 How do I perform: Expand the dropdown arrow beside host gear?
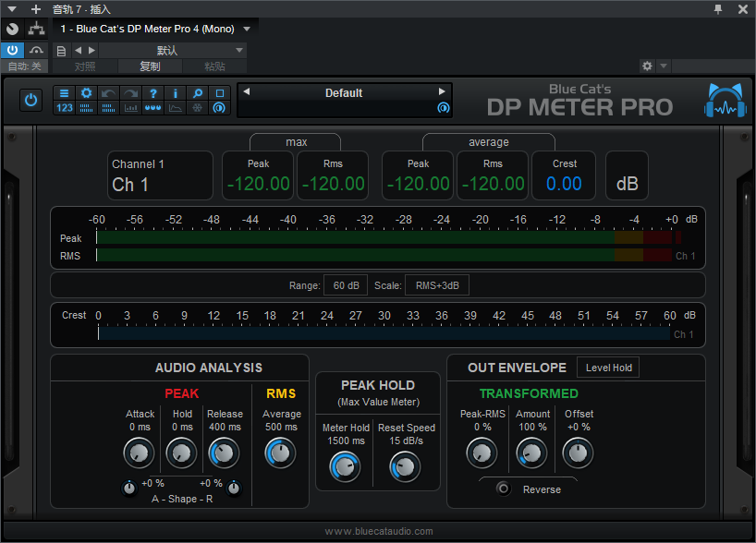tap(664, 66)
